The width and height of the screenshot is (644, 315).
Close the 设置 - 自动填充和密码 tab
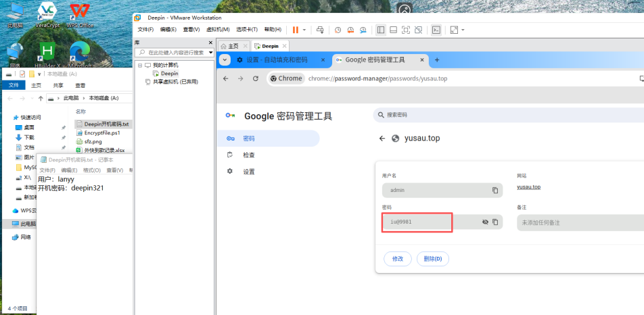pyautogui.click(x=323, y=60)
